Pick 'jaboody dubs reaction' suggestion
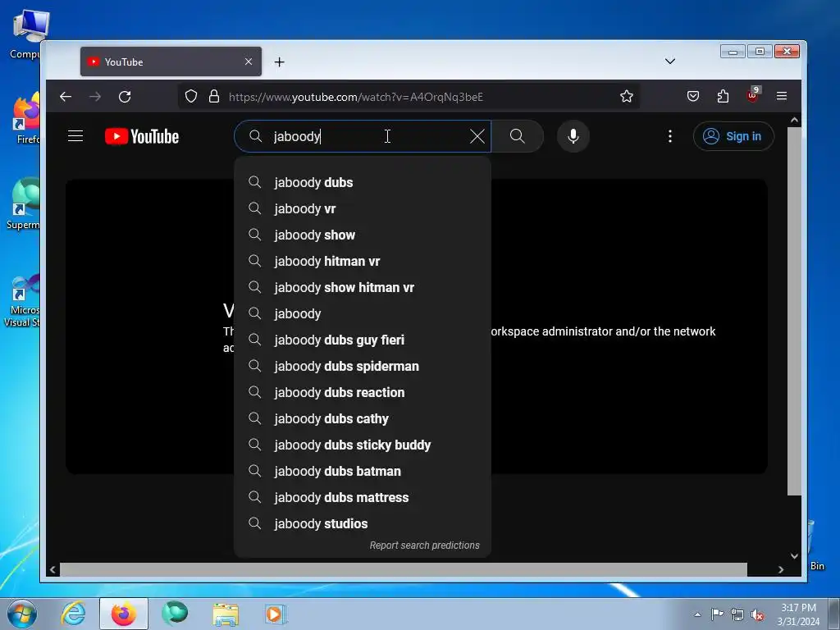 363,392
